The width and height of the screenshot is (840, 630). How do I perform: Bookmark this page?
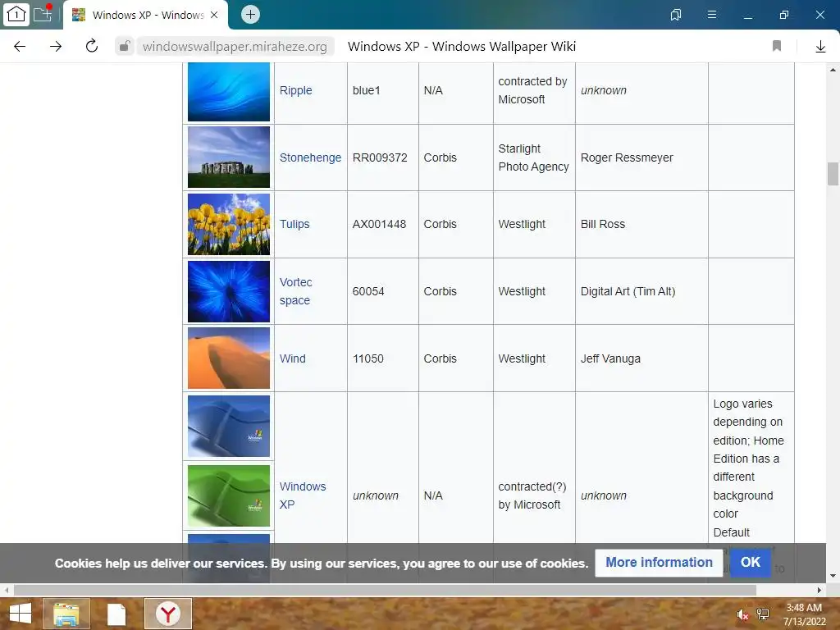777,46
